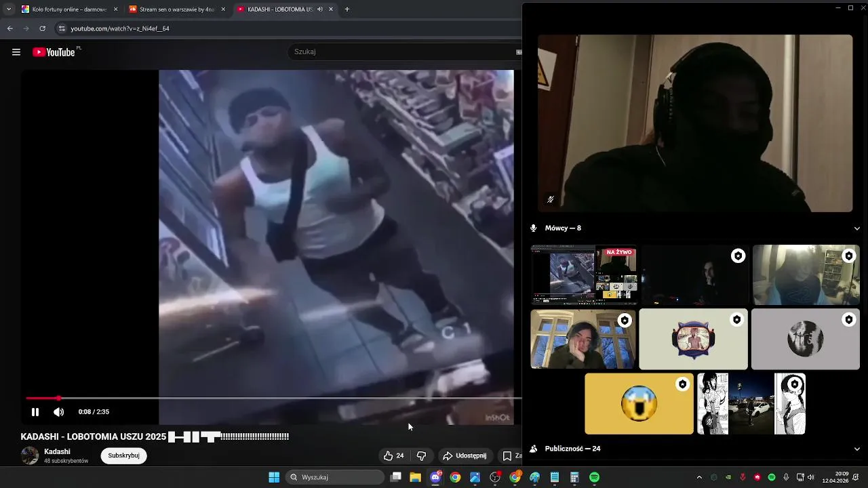Open Chrome tab search dropdown
The height and width of the screenshot is (488, 868).
point(8,9)
